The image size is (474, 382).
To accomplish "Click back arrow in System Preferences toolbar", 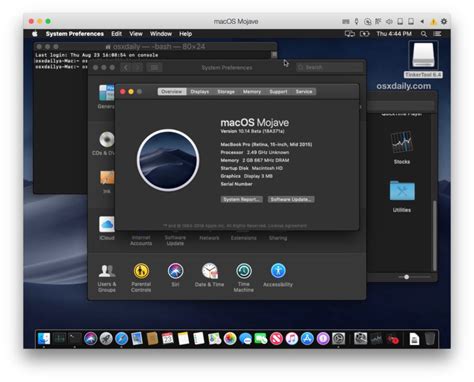I will pos(126,68).
